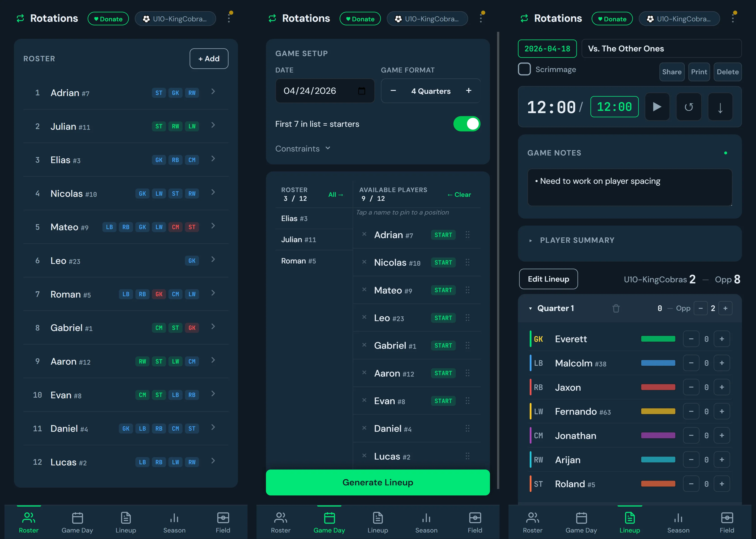
Task: Edit the game notes text area
Action: [x=630, y=188]
